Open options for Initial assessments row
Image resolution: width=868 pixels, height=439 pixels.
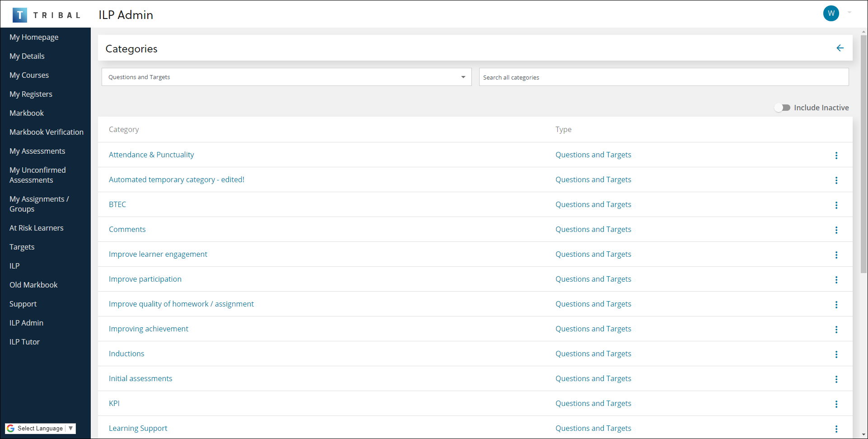point(836,379)
